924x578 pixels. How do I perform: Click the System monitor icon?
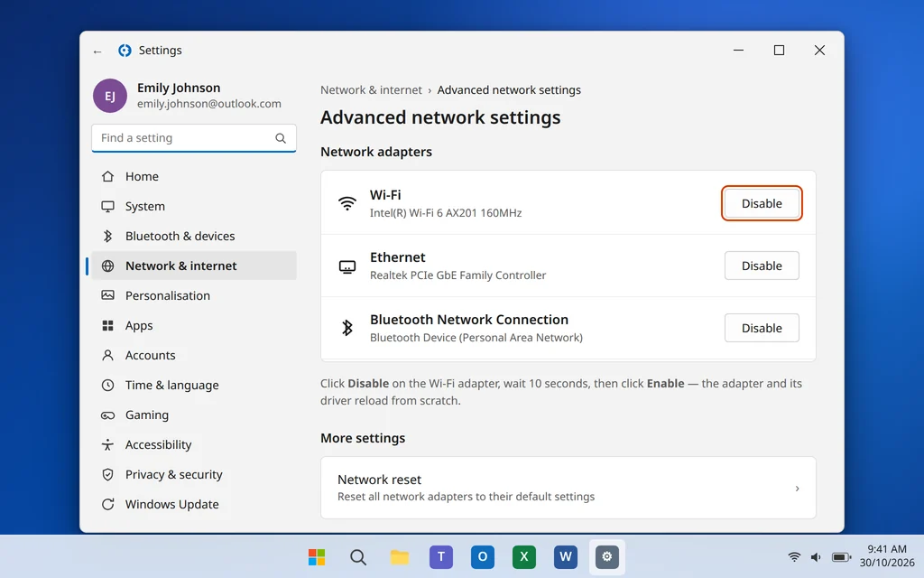tap(107, 207)
